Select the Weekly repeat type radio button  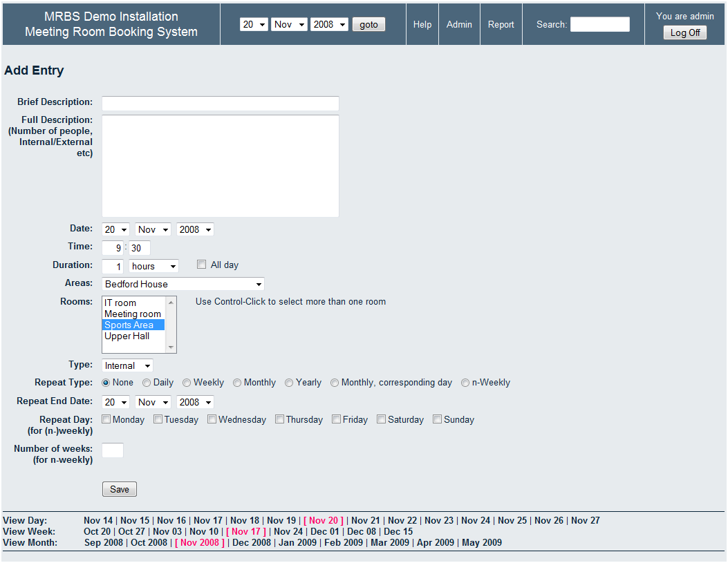point(187,383)
